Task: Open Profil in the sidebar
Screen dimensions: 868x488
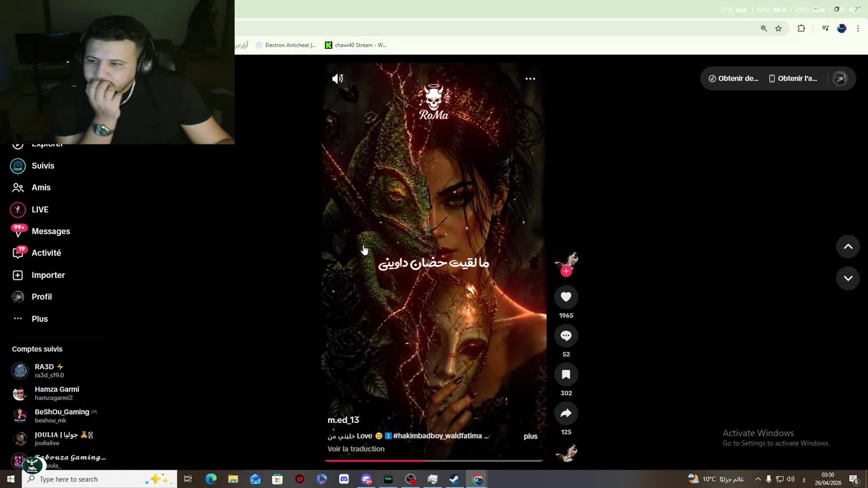Action: pyautogui.click(x=41, y=297)
